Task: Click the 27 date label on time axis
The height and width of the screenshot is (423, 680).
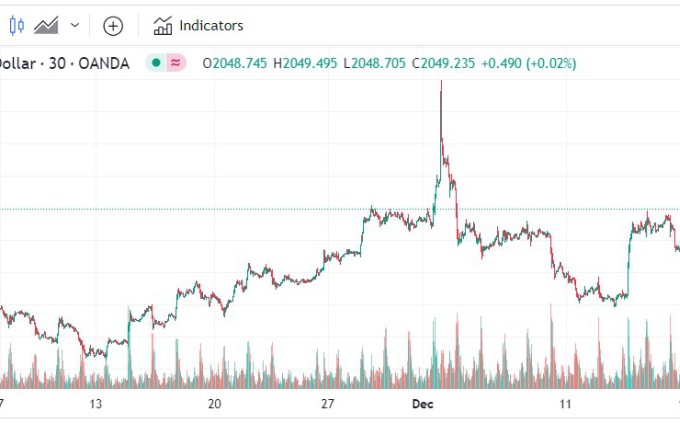Action: click(x=326, y=404)
